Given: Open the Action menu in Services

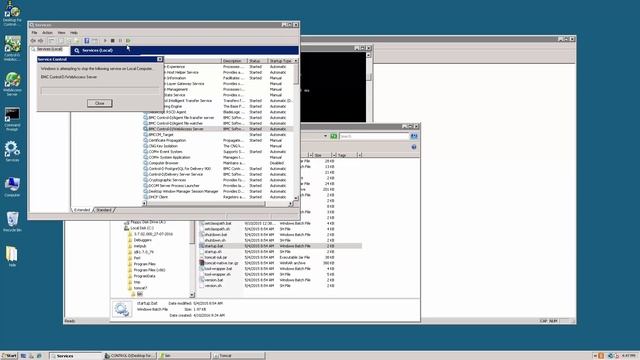Looking at the screenshot, I should (47, 33).
